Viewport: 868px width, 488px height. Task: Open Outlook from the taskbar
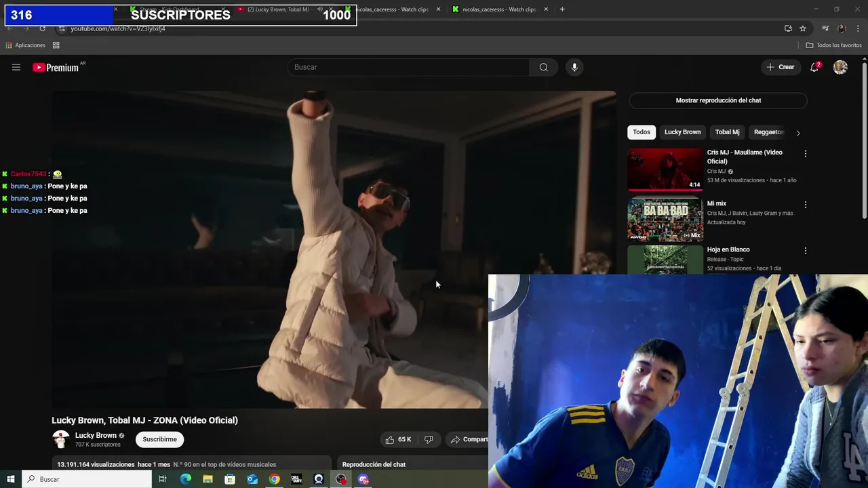252,479
